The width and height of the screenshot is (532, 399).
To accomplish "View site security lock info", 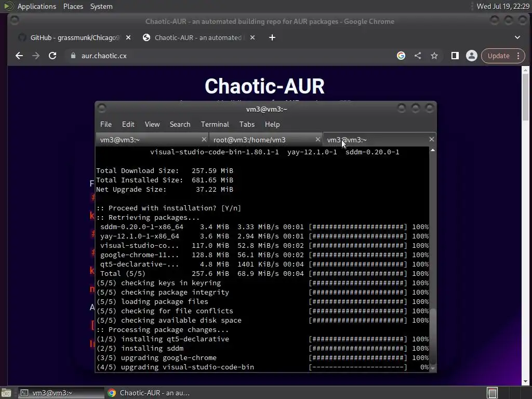I will coord(73,56).
